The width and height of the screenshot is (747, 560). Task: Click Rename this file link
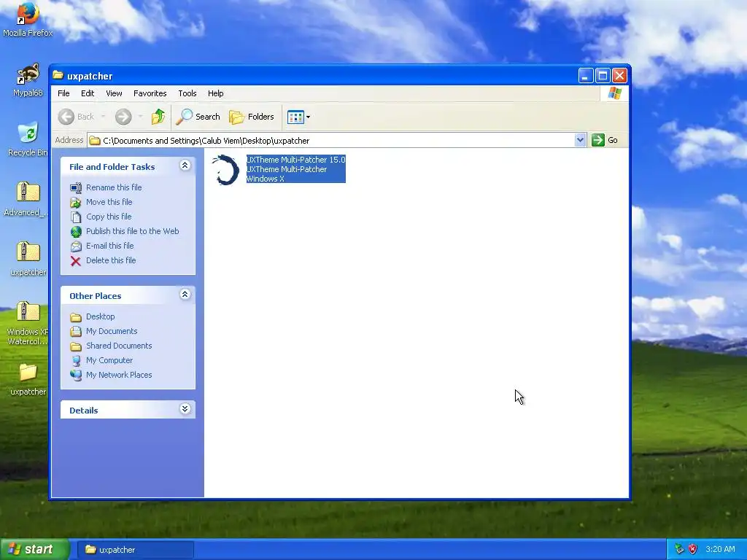point(114,187)
